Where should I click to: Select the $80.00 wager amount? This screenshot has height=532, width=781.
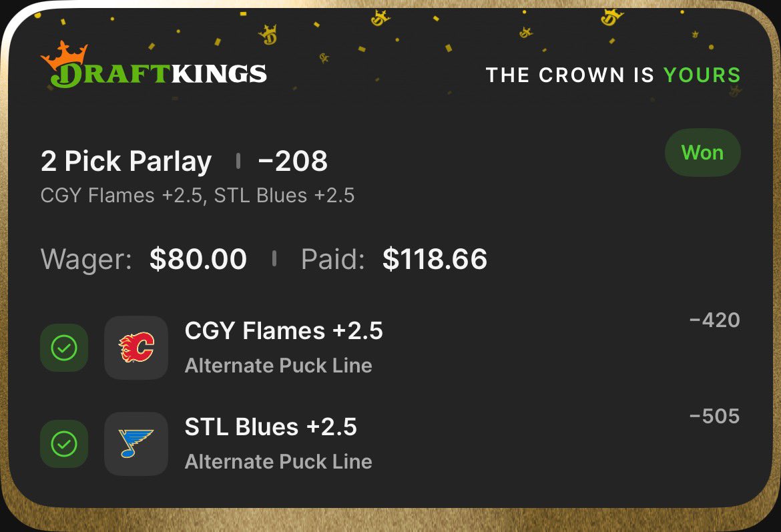click(x=198, y=259)
